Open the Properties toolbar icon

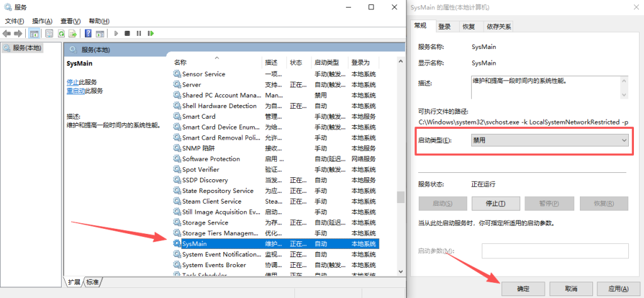[48, 33]
